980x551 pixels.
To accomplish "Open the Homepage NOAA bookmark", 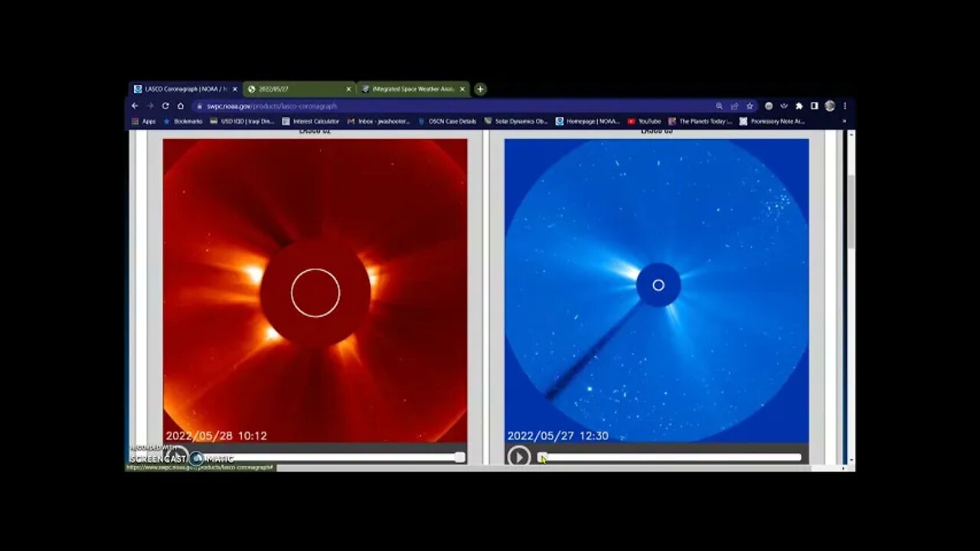I will pyautogui.click(x=588, y=121).
